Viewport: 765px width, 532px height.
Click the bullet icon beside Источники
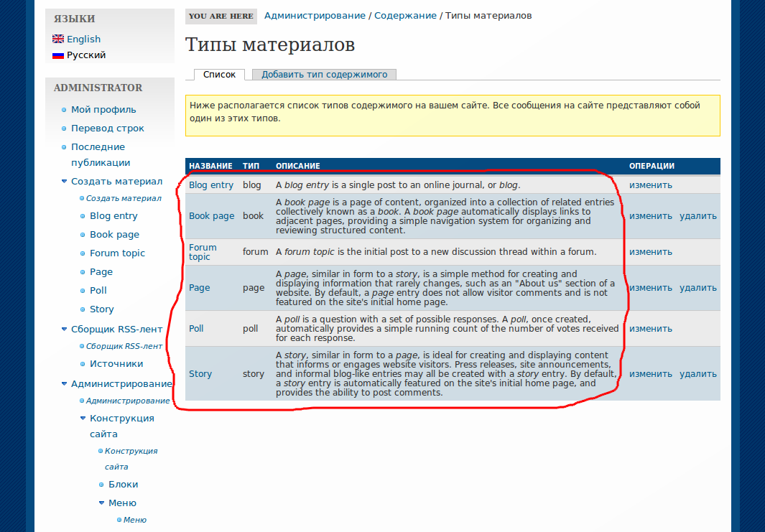82,363
